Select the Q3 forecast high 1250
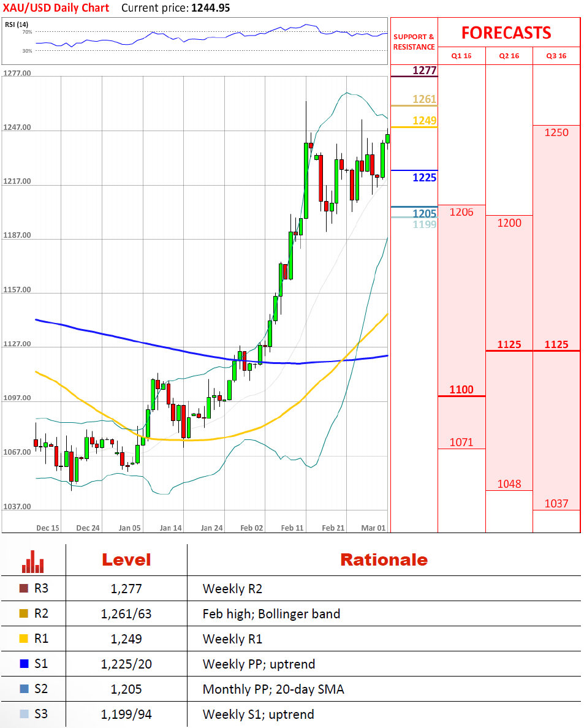 556,133
